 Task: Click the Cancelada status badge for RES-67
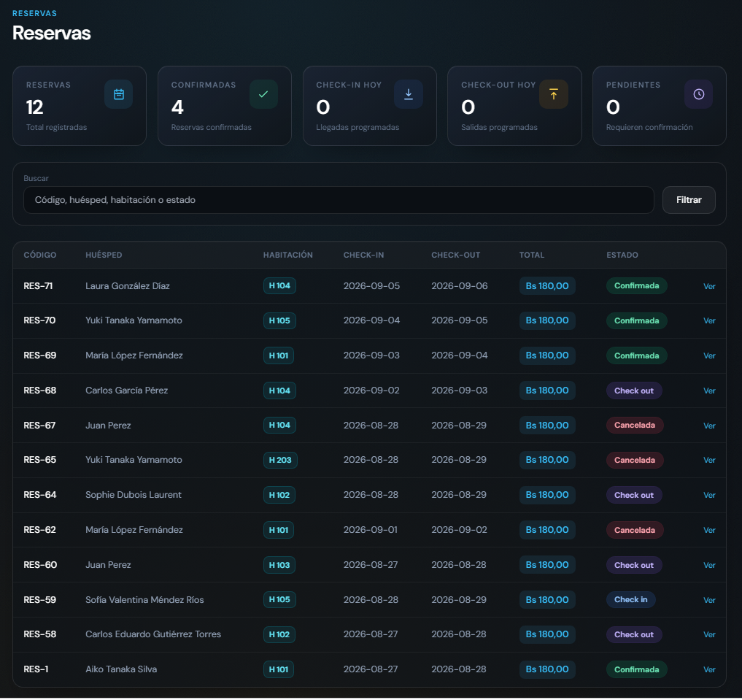[x=635, y=425]
